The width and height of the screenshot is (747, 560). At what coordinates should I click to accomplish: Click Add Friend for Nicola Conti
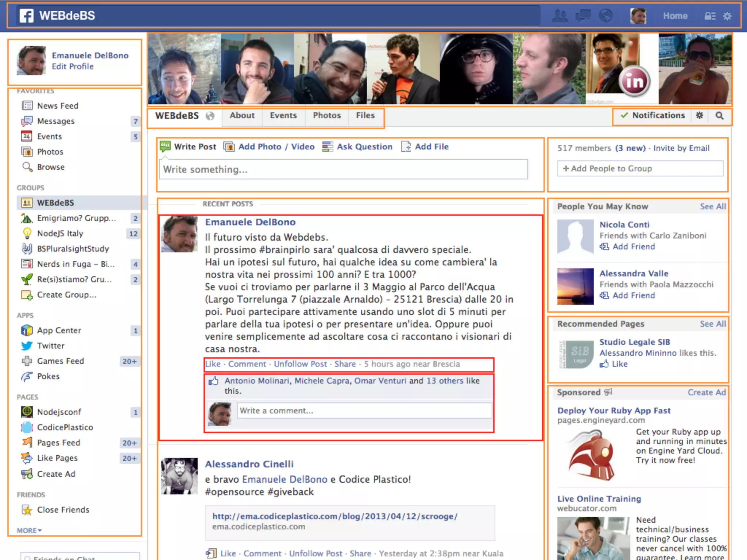point(633,247)
